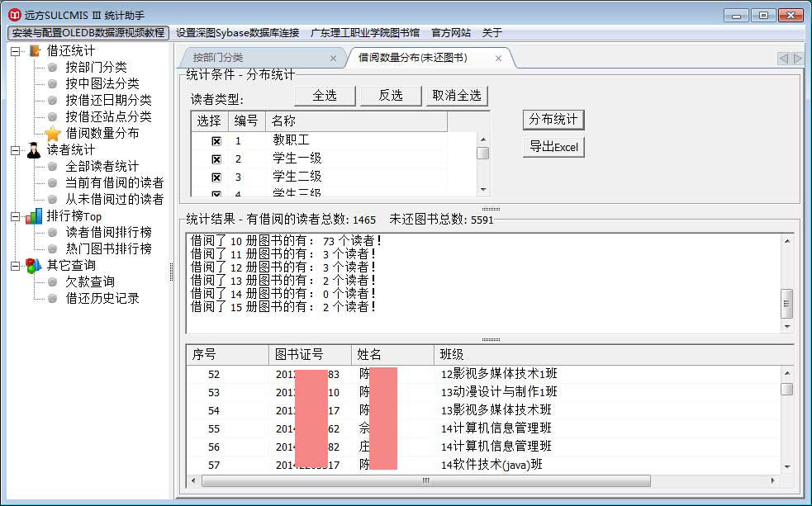
Task: Uncheck the 教职工 reader type checkbox
Action: tap(216, 141)
